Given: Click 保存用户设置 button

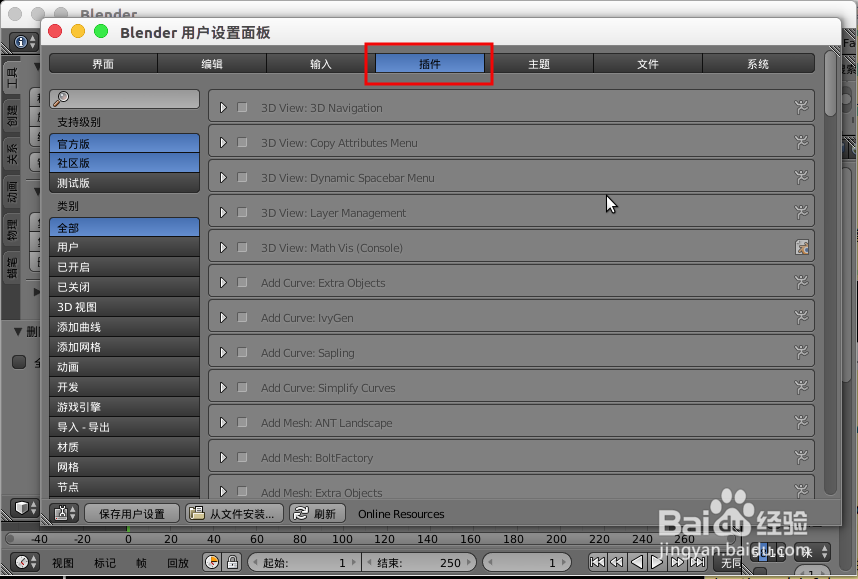Looking at the screenshot, I should coord(132,513).
